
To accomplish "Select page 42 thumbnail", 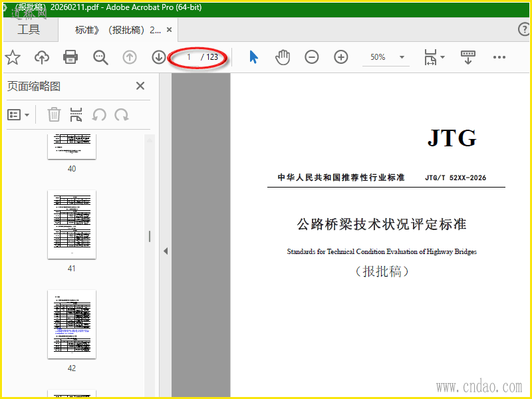I will click(x=72, y=324).
